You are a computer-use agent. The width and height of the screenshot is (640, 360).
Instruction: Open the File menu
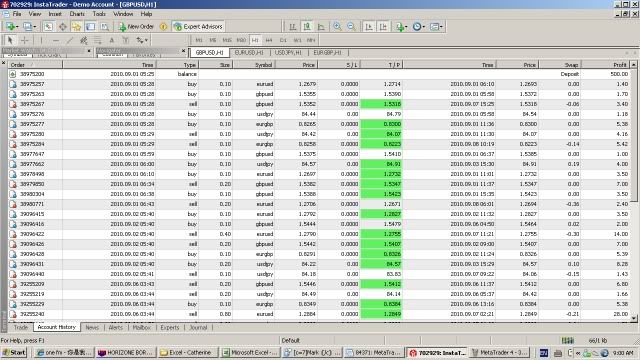(x=17, y=14)
